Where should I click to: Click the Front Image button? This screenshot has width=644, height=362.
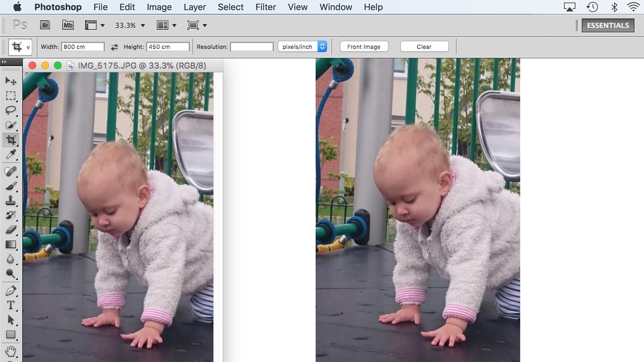point(364,47)
